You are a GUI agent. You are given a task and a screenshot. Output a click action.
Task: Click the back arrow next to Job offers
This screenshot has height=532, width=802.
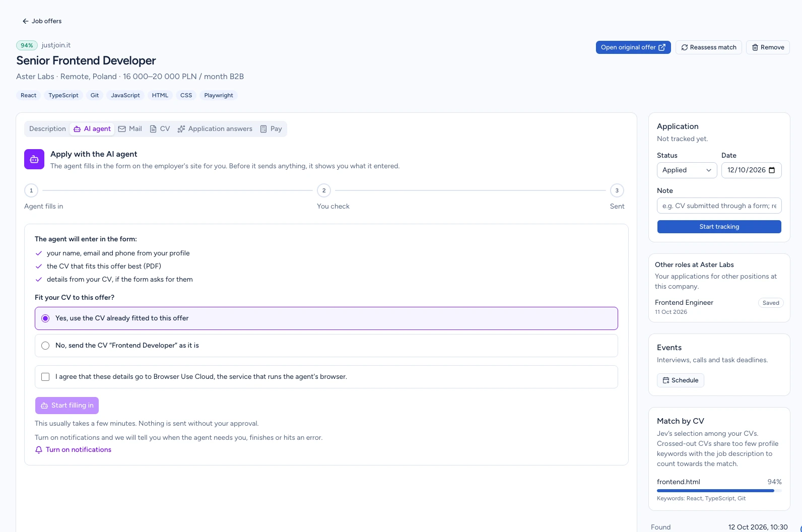tap(26, 21)
